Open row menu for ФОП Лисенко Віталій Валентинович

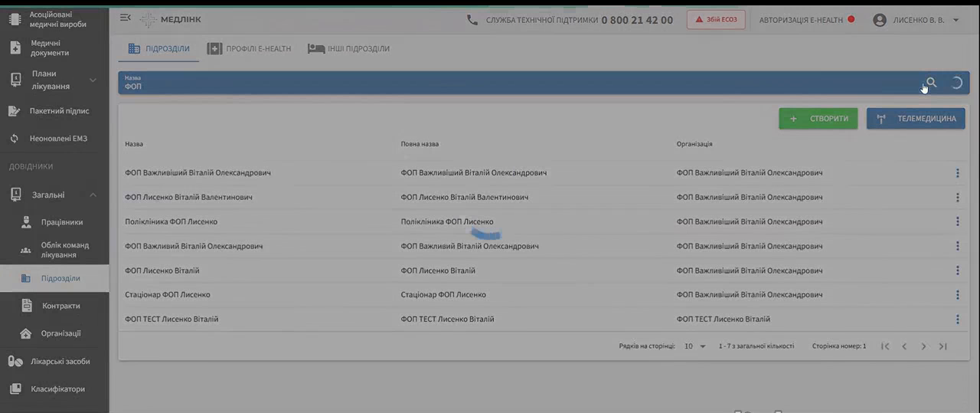pos(957,198)
